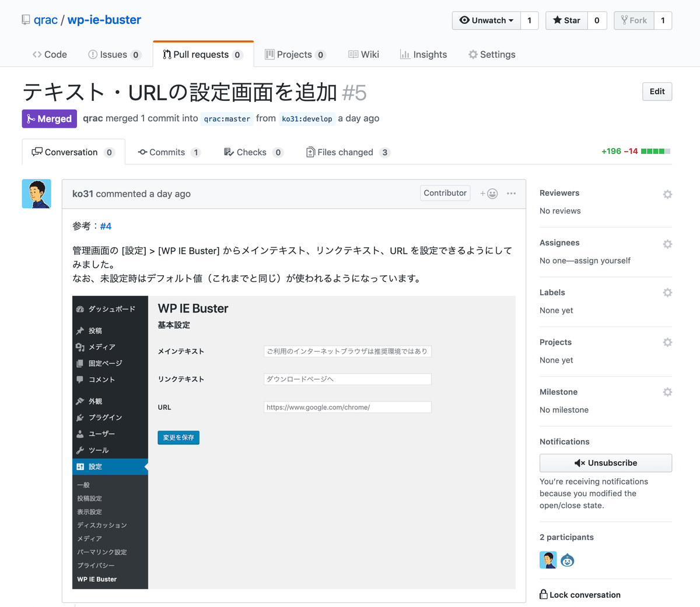Image resolution: width=700 pixels, height=607 pixels.
Task: Select the Conversation tab
Action: pyautogui.click(x=73, y=152)
